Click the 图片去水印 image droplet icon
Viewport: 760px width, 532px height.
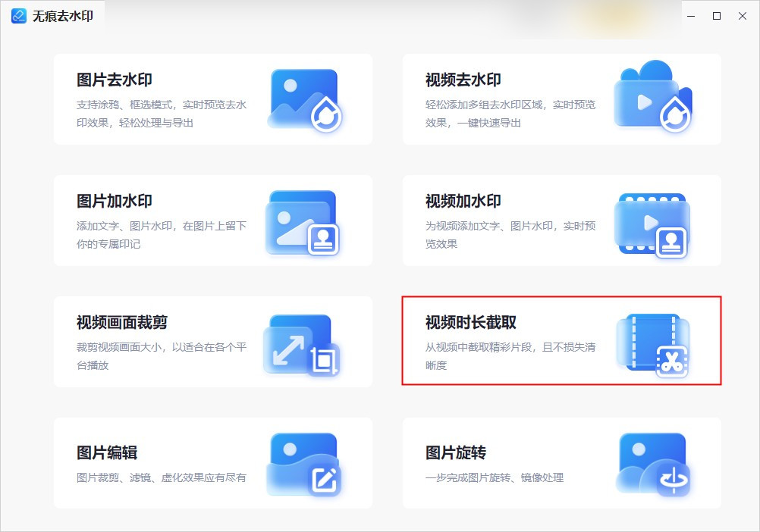[x=304, y=99]
